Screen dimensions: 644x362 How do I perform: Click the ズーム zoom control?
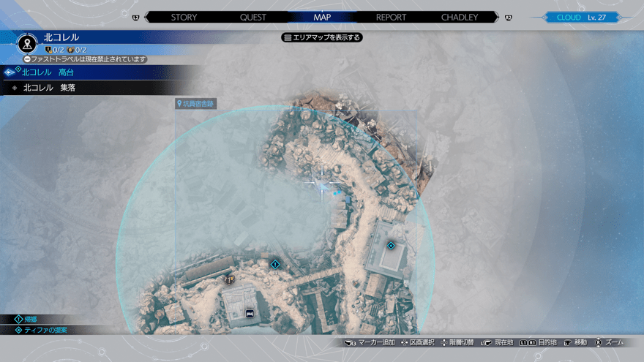(609, 342)
